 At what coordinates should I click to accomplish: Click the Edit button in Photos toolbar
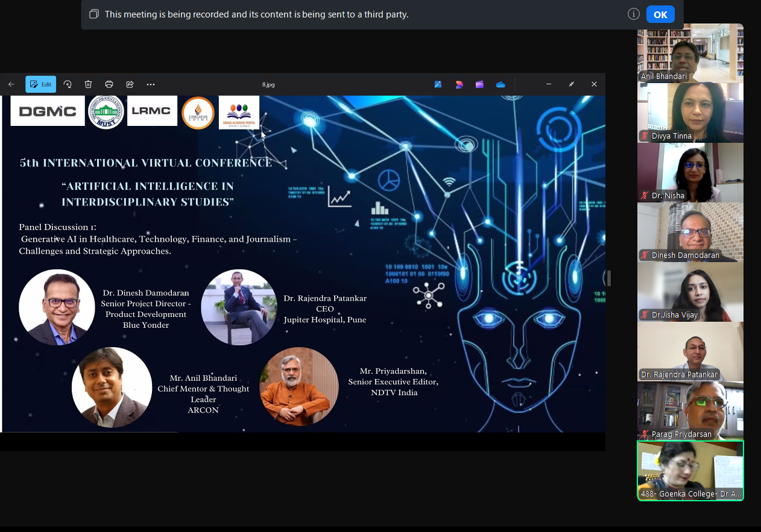[40, 84]
